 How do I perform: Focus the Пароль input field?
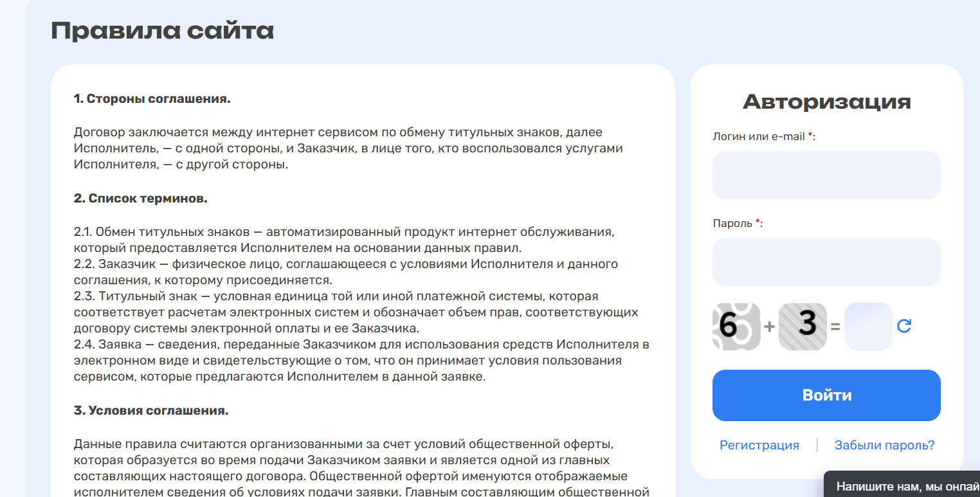826,262
